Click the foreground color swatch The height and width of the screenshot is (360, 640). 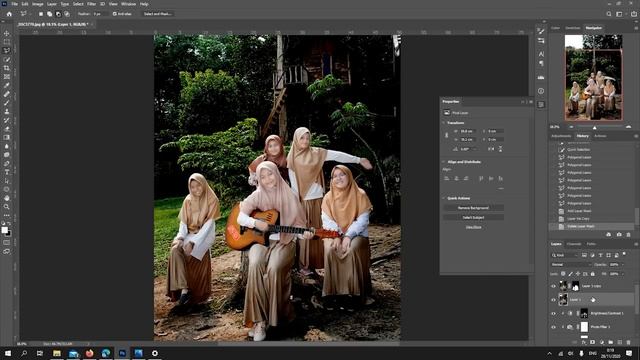4,230
